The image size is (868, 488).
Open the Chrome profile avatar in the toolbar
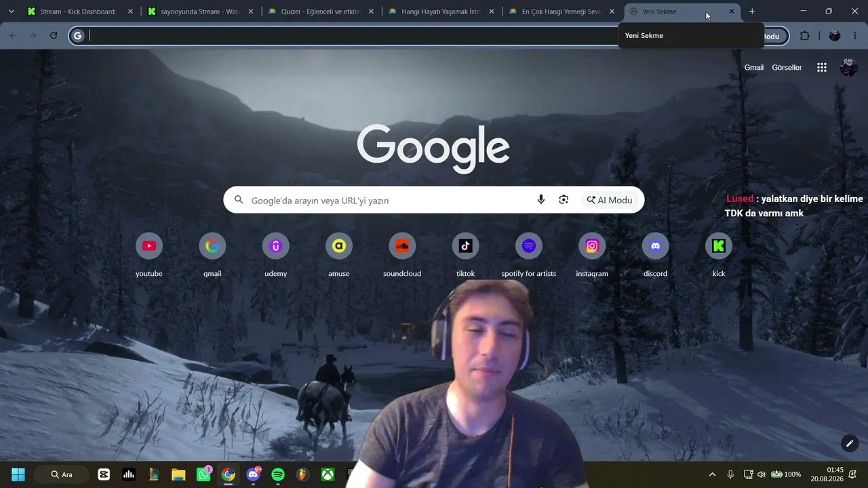tap(835, 36)
